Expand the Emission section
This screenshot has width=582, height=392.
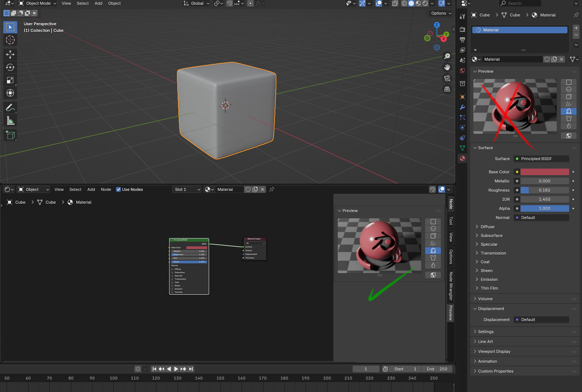tap(489, 279)
